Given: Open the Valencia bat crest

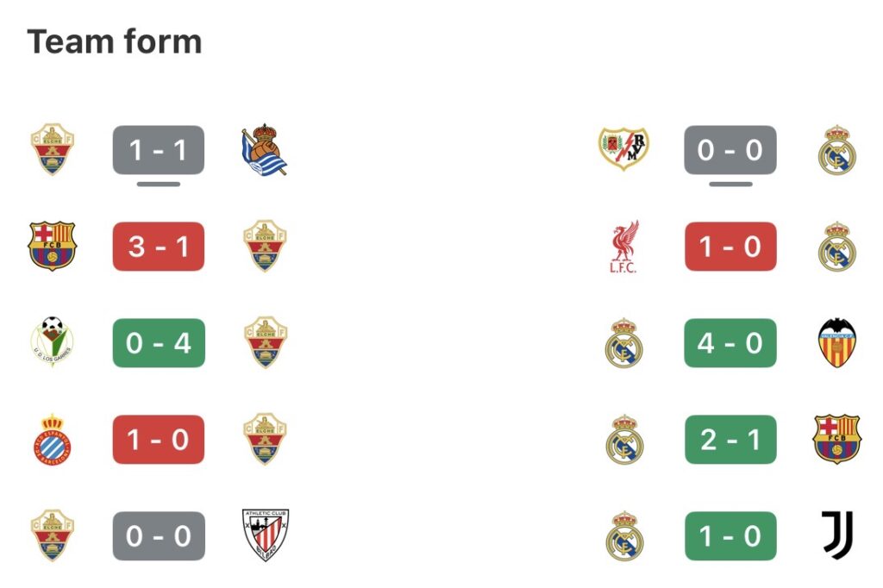Looking at the screenshot, I should pyautogui.click(x=836, y=343).
